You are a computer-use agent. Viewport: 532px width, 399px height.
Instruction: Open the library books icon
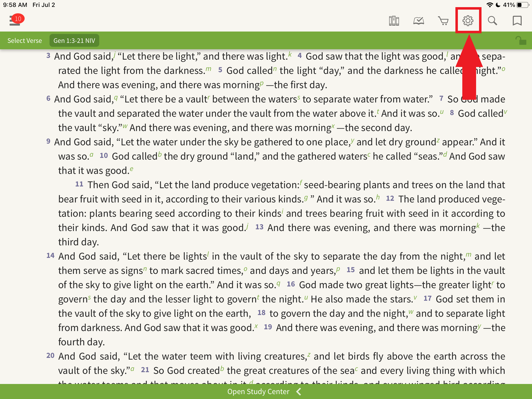(x=394, y=21)
